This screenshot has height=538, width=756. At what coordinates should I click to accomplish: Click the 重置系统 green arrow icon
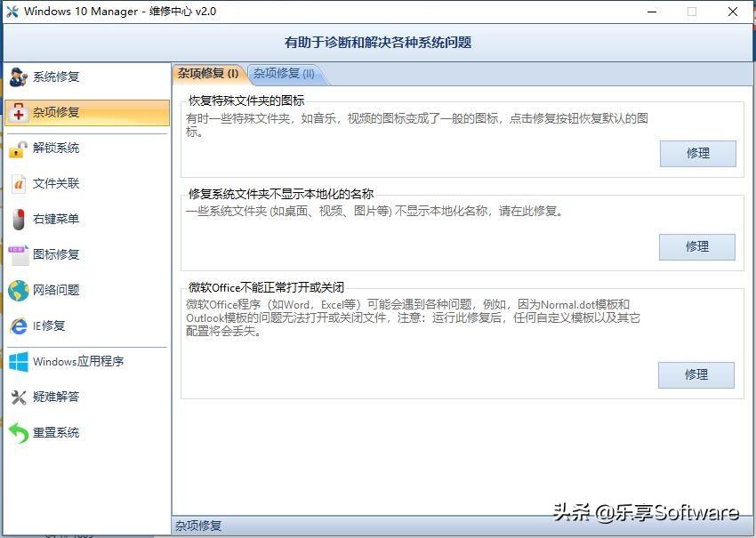tap(19, 433)
